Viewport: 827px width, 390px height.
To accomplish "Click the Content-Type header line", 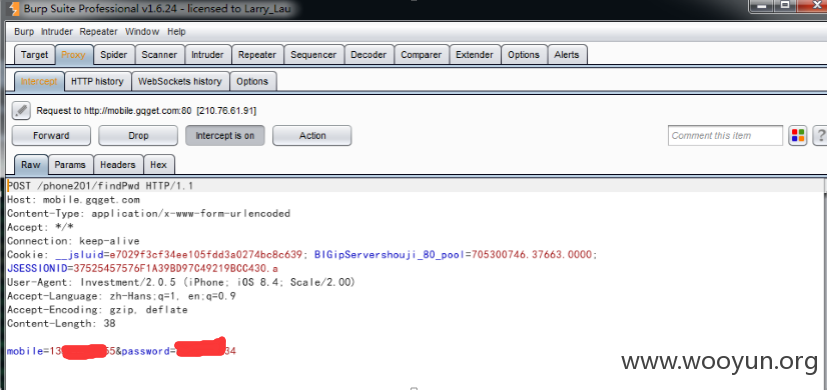I will 149,213.
